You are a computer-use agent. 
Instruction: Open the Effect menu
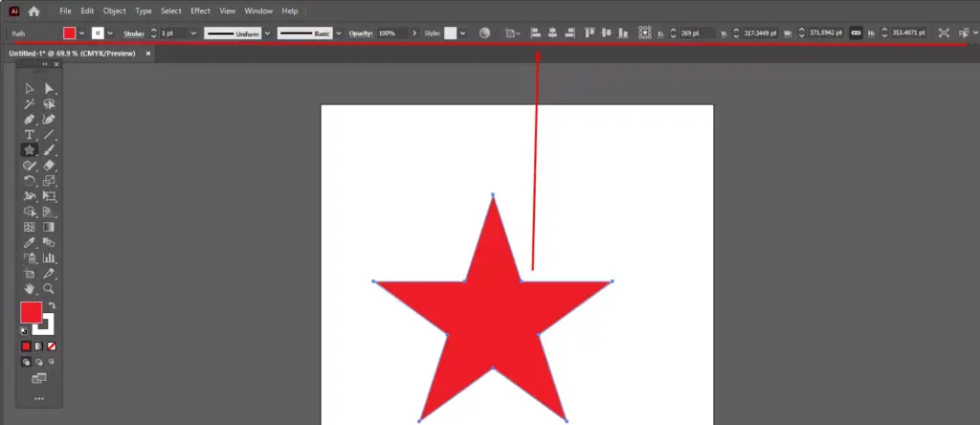(201, 11)
